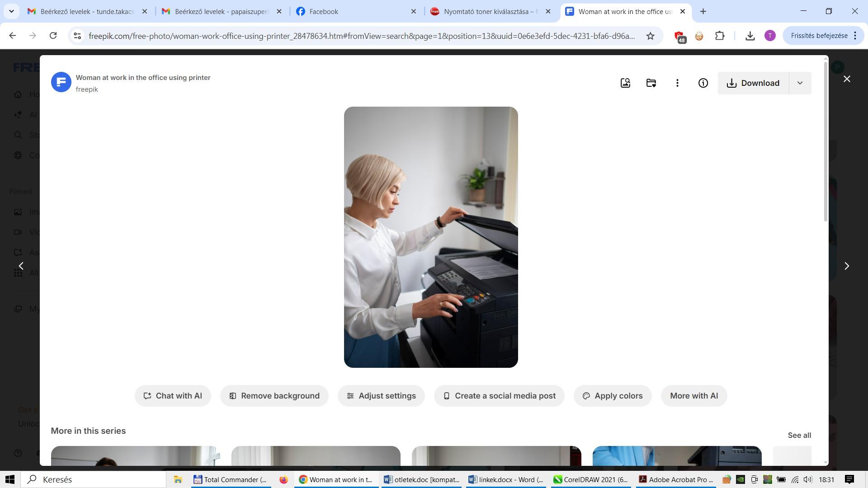Screen dimensions: 868x488
Task: Open CorelDRAW 2021 from taskbar
Action: tap(591, 479)
